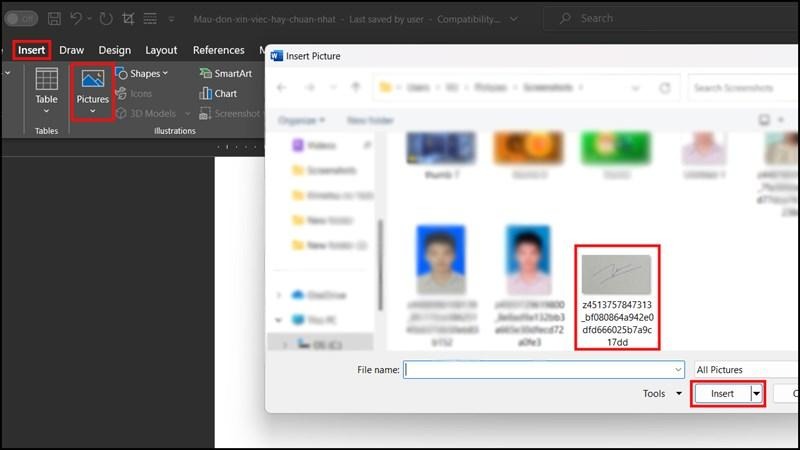
Task: Click the Chart icon
Action: click(217, 93)
